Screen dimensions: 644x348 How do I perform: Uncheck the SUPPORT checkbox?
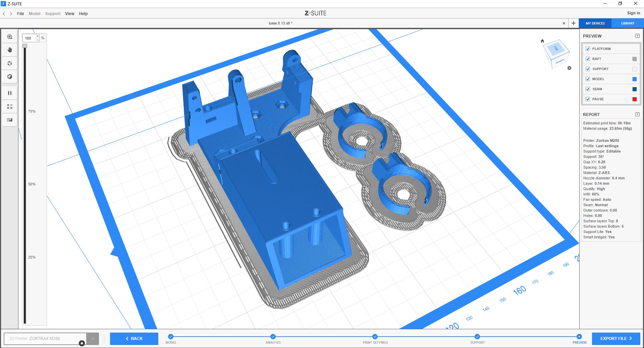tap(588, 69)
